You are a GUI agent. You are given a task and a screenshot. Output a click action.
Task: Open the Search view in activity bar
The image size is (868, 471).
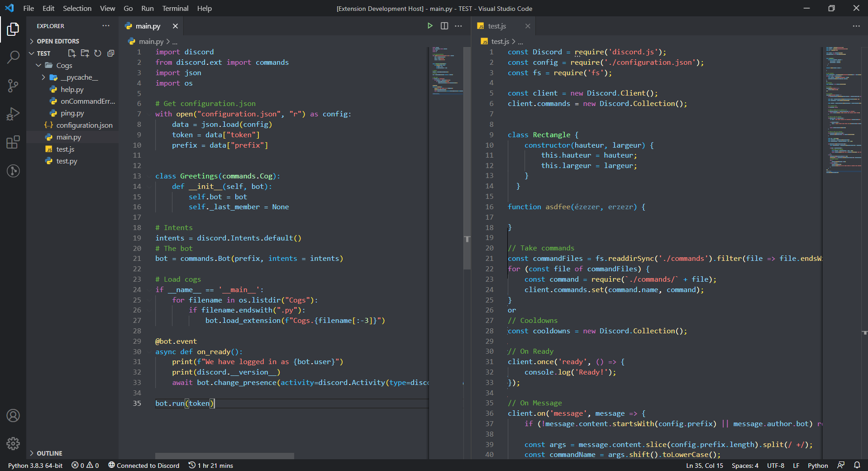(13, 57)
